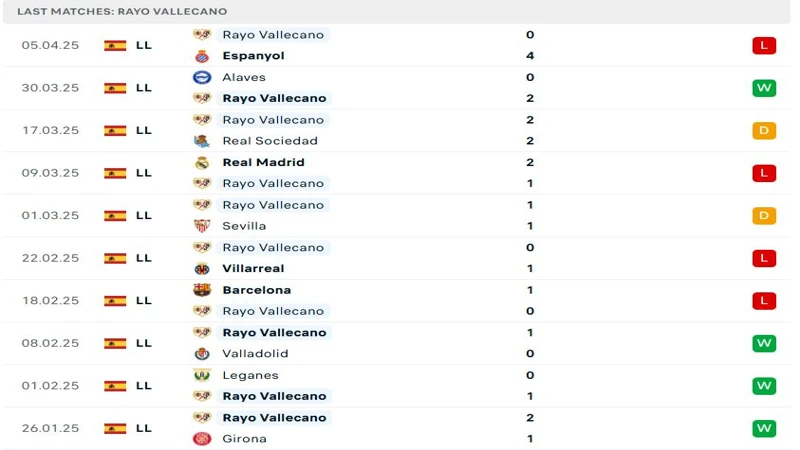
Task: Click the green W badge for Alaves match
Action: [x=764, y=88]
